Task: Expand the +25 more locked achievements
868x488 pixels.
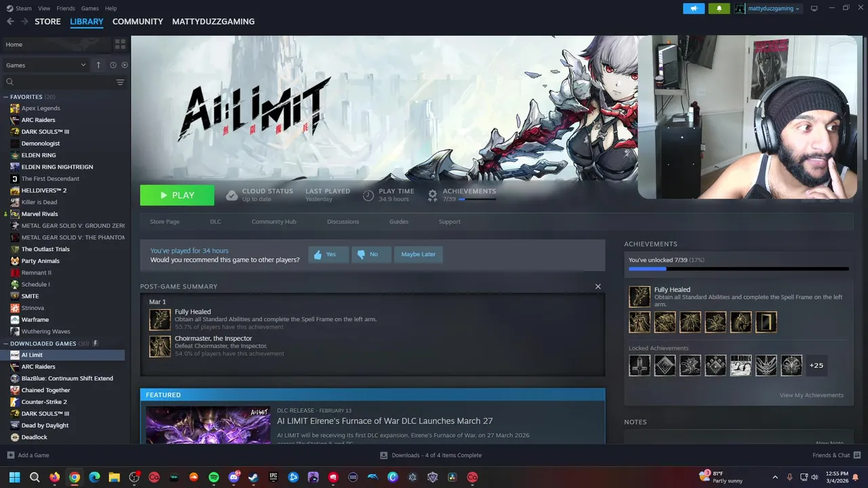Action: (x=816, y=365)
